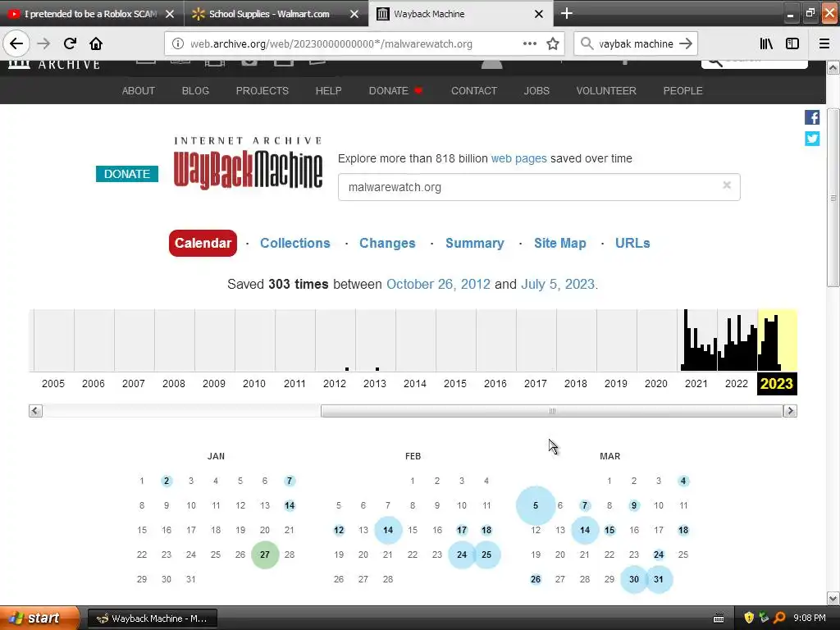Go back with browser back arrow
The width and height of the screenshot is (840, 630).
[16, 43]
